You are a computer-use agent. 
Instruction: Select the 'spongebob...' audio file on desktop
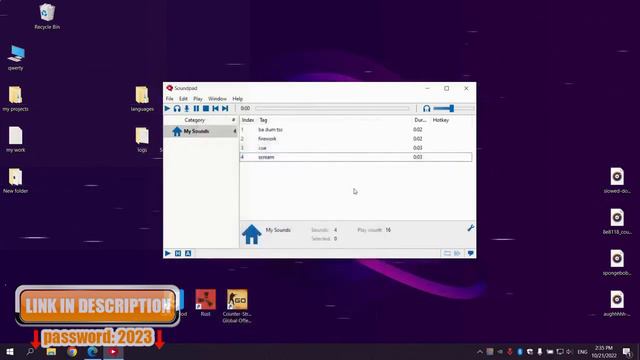pos(617,262)
